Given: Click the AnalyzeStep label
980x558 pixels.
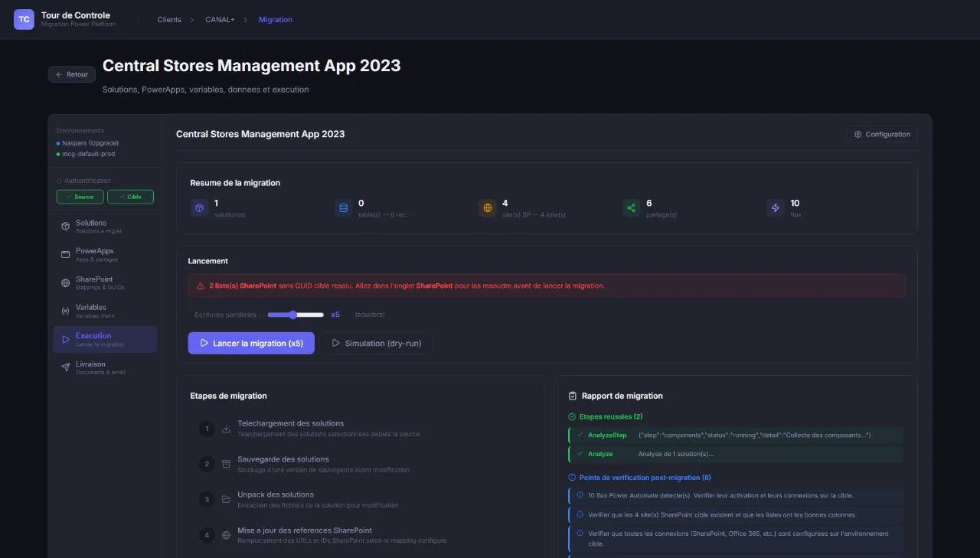Looking at the screenshot, I should (607, 435).
